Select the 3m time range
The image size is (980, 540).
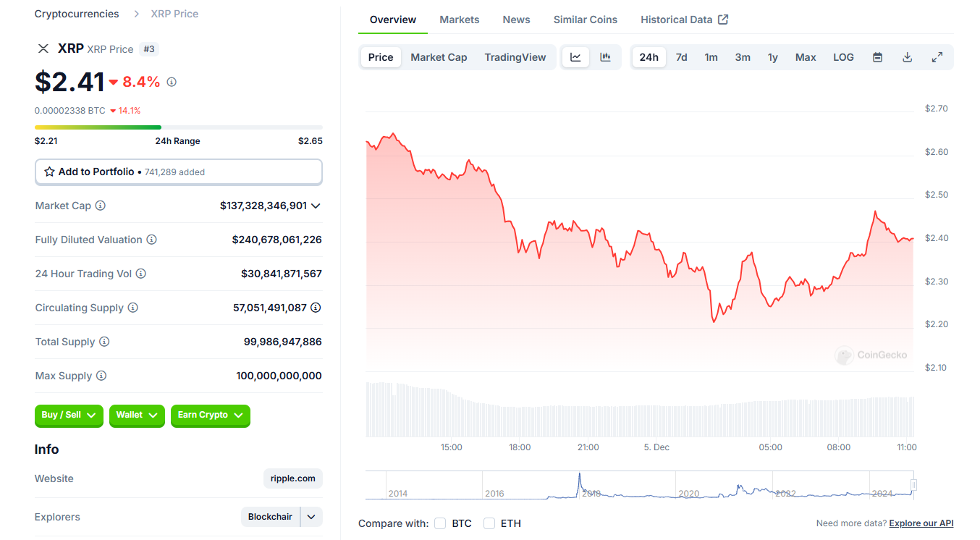743,57
